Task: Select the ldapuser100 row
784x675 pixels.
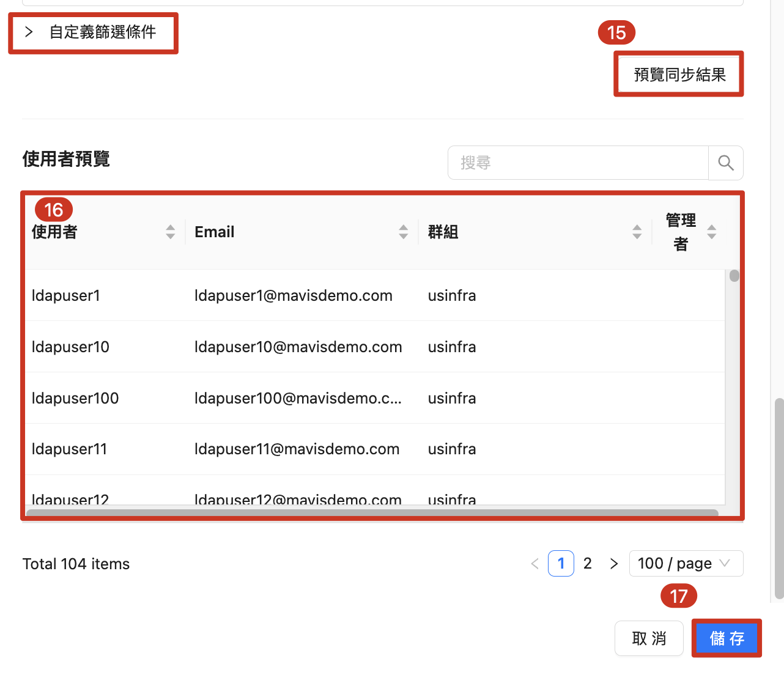Action: click(x=245, y=398)
